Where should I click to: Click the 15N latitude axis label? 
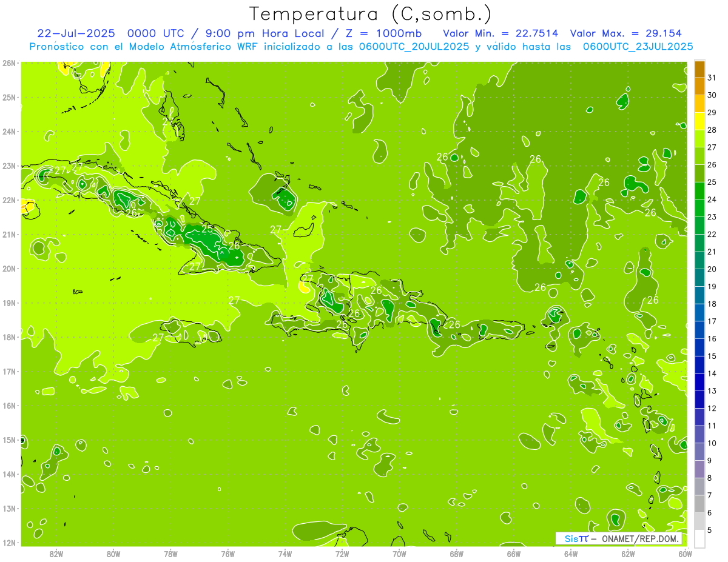pos(9,440)
